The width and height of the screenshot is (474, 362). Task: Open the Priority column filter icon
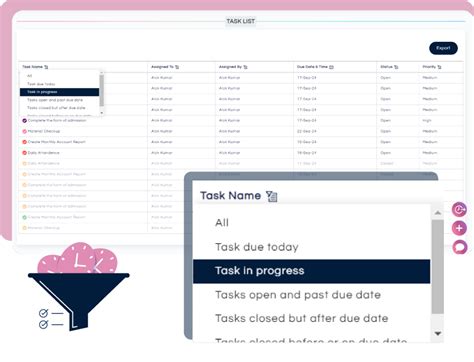tap(439, 67)
